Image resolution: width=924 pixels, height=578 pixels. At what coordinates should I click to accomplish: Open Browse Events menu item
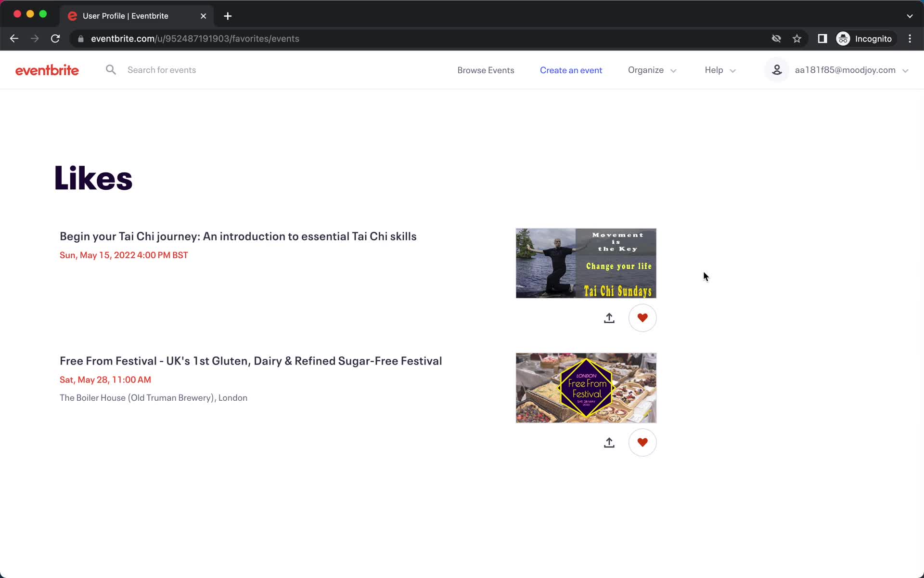tap(486, 69)
